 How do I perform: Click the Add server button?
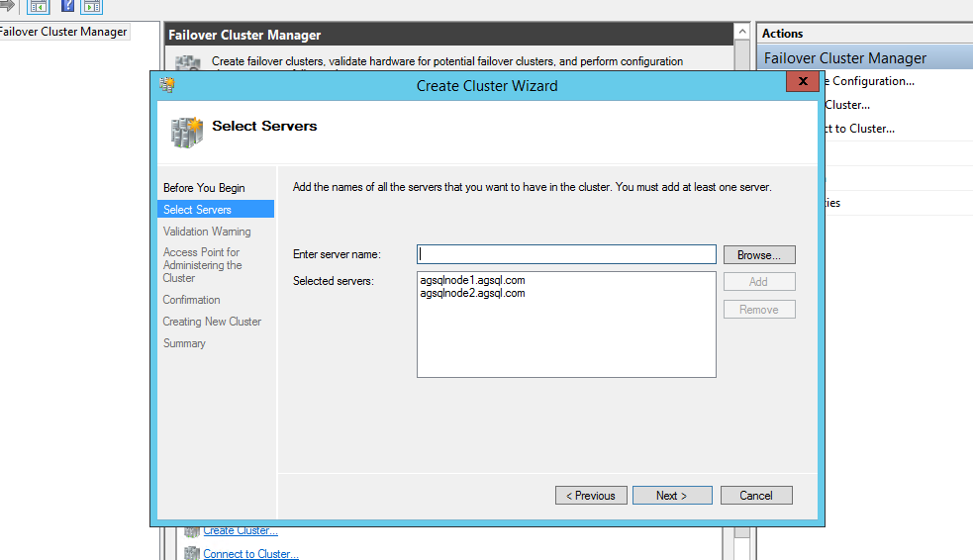pyautogui.click(x=759, y=282)
